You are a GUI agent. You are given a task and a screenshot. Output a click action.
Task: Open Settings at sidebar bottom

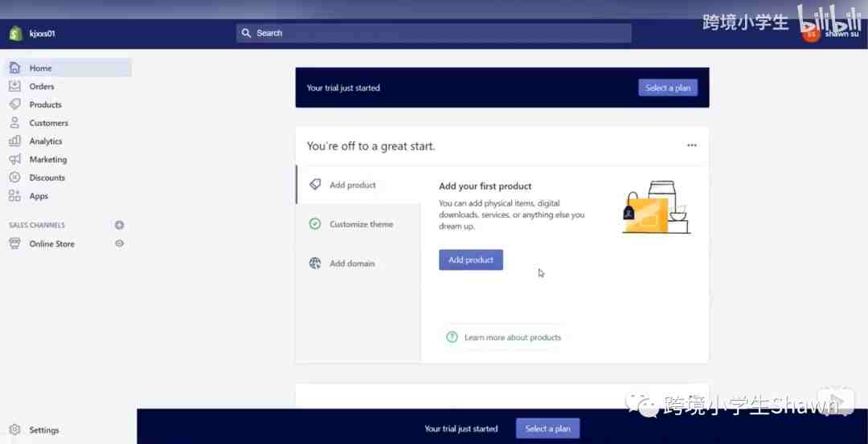point(43,430)
